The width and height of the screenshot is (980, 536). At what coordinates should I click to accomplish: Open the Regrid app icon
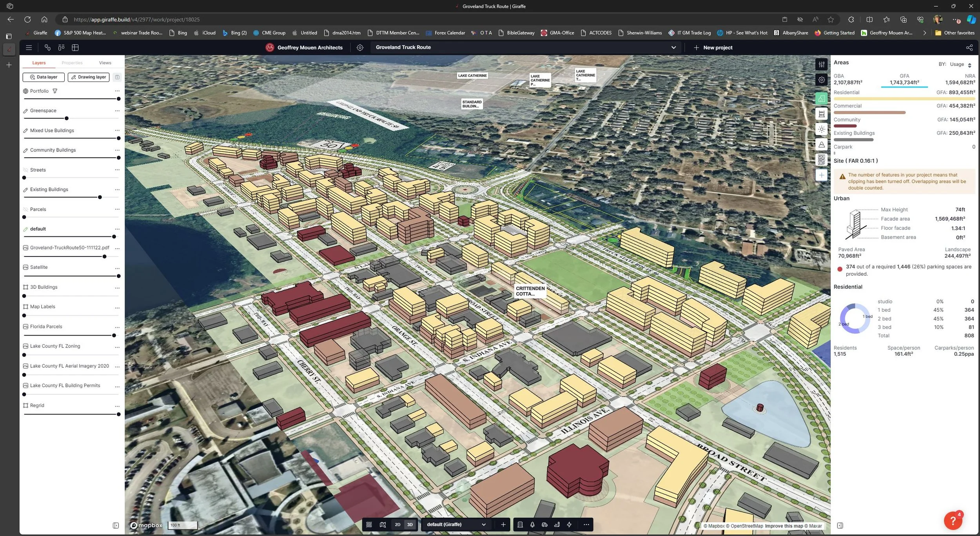[x=821, y=160]
